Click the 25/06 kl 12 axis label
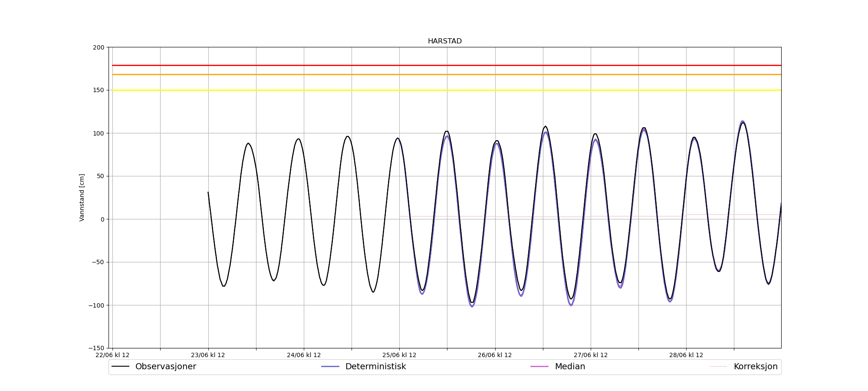 399,355
